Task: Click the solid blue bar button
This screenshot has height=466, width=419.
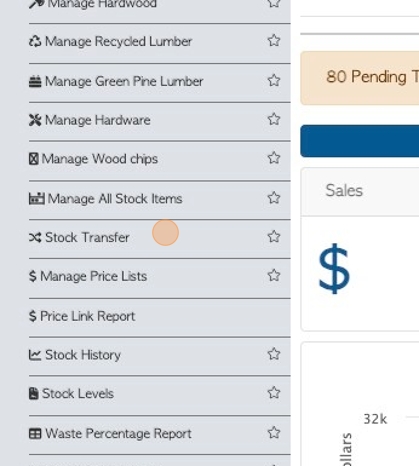Action: point(360,141)
